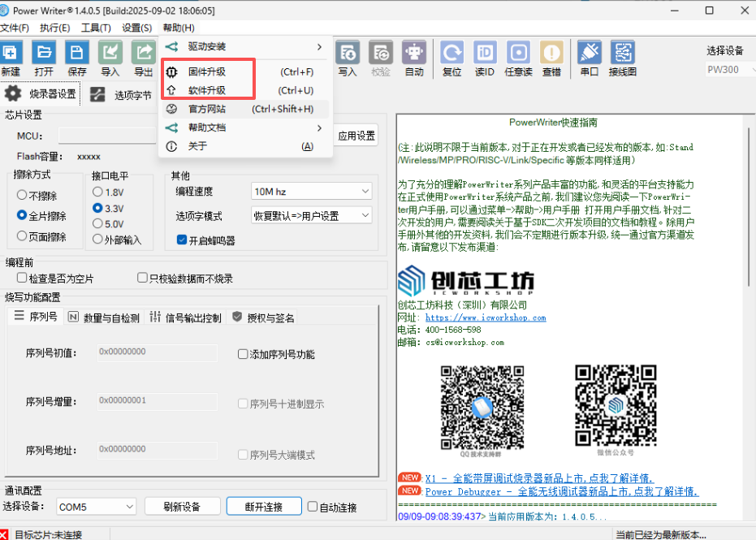Click the 刷新设备 button
This screenshot has width=756, height=540.
click(182, 507)
